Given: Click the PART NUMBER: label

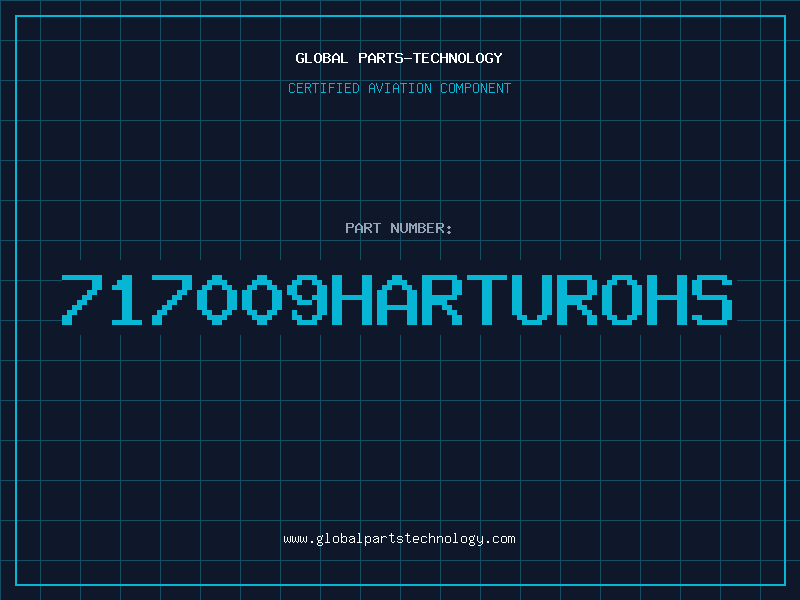Looking at the screenshot, I should [399, 228].
